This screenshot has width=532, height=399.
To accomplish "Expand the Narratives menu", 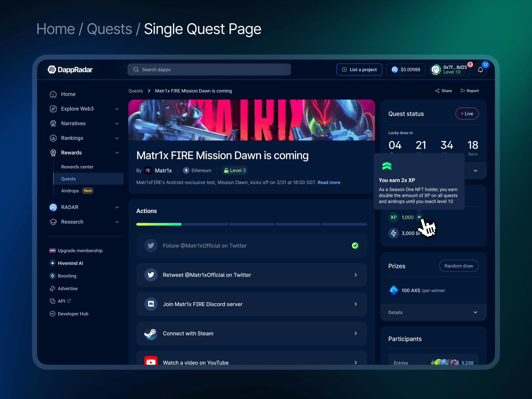I will click(117, 123).
